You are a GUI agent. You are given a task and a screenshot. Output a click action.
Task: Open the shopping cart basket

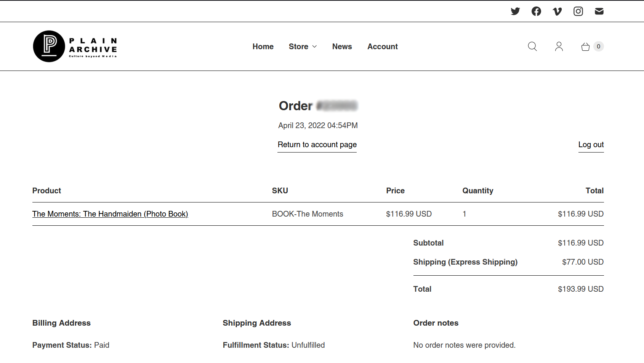[x=586, y=47]
